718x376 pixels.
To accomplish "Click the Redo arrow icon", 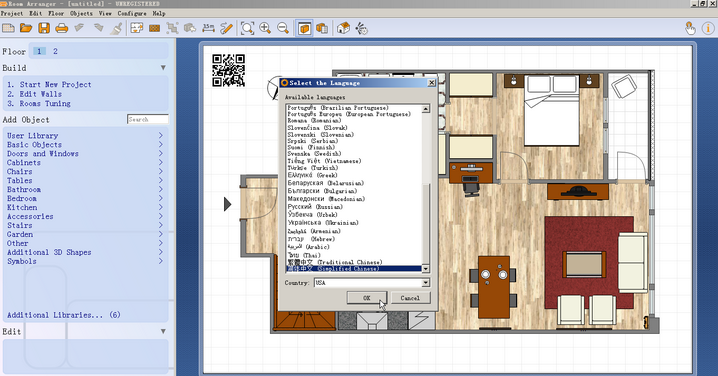I will [98, 28].
